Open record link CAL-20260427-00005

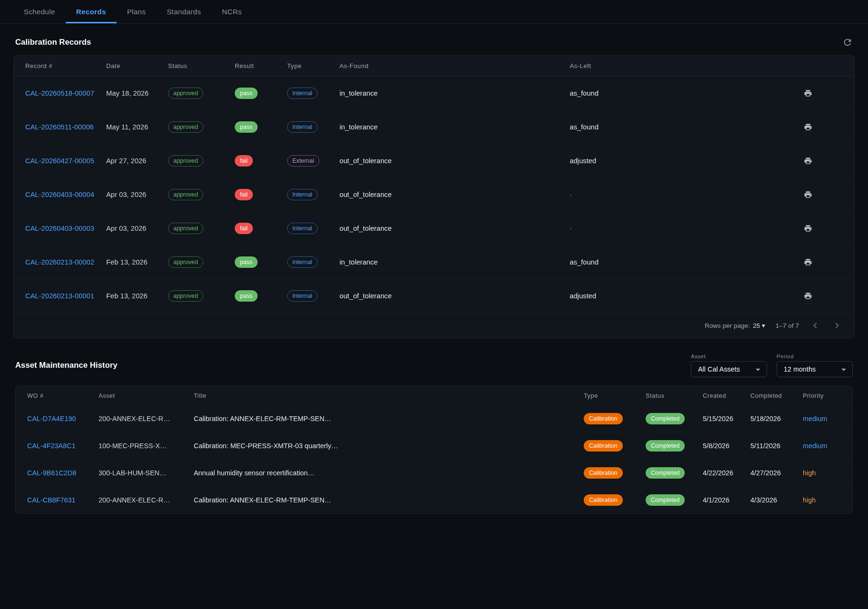pos(60,161)
